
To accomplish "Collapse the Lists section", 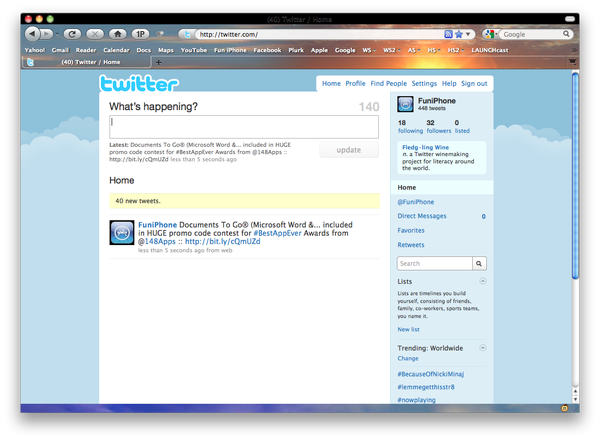I will click(x=483, y=281).
